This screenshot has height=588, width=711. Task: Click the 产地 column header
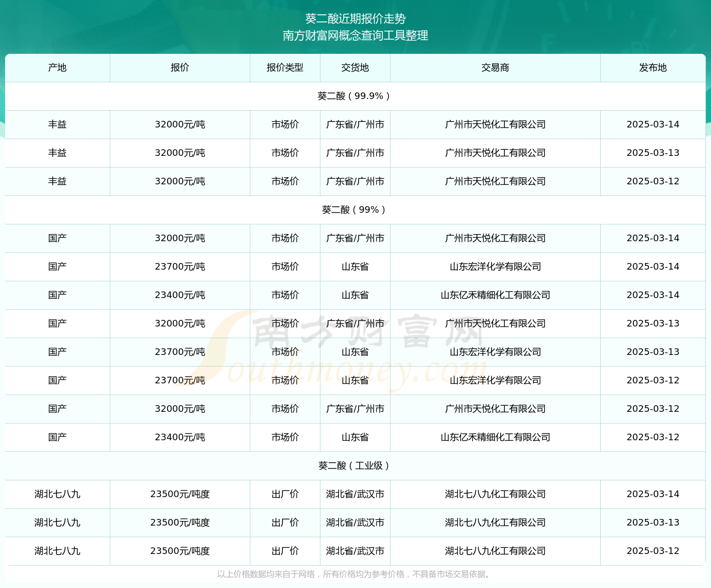pyautogui.click(x=57, y=68)
